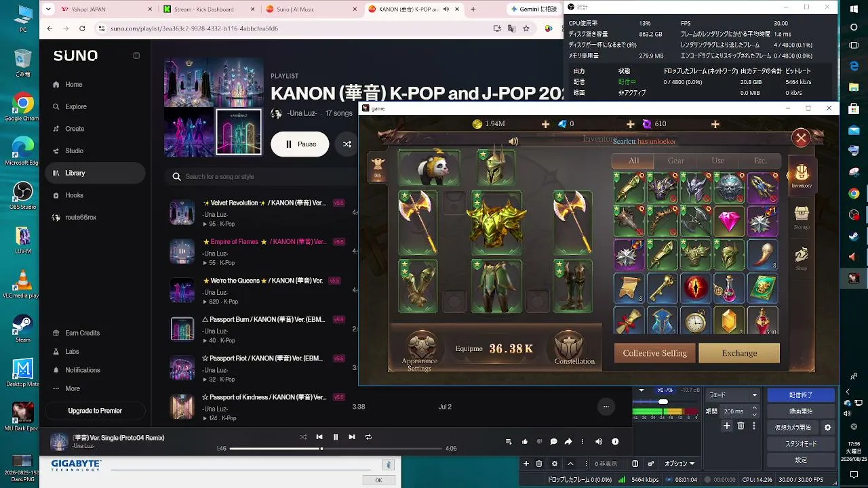The image size is (868, 488).
Task: Select the equipped golden helmet slot
Action: pyautogui.click(x=496, y=167)
